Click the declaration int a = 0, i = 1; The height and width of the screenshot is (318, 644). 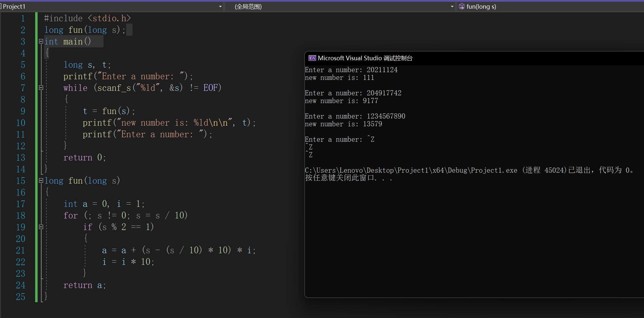(x=104, y=204)
